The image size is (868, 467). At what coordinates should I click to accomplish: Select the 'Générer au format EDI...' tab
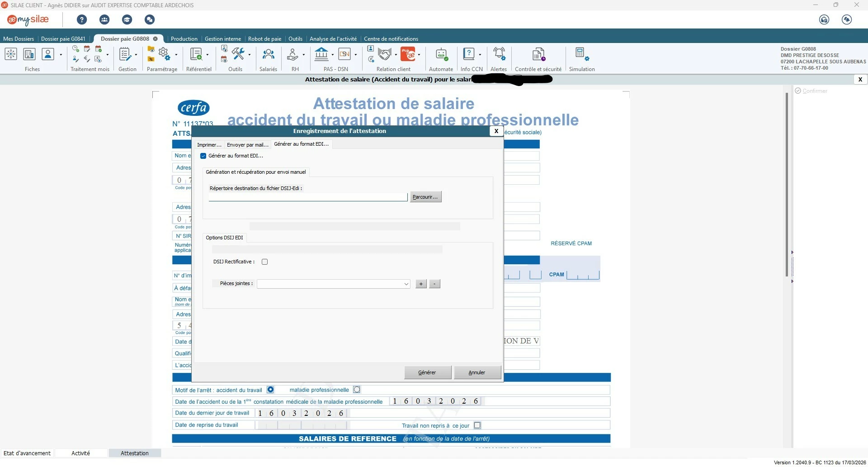[x=302, y=144]
